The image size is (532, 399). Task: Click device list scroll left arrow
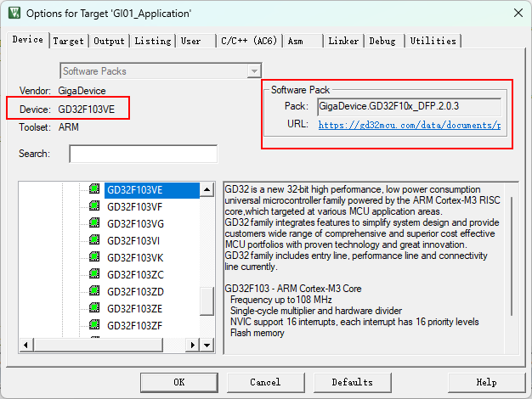point(26,346)
